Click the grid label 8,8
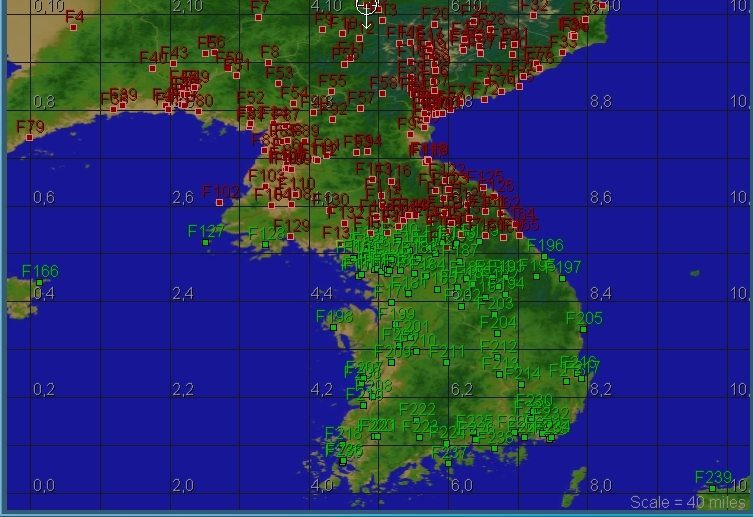 click(x=601, y=101)
